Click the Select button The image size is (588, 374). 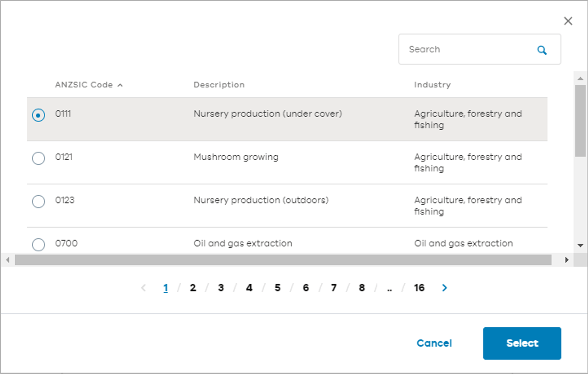pos(522,343)
